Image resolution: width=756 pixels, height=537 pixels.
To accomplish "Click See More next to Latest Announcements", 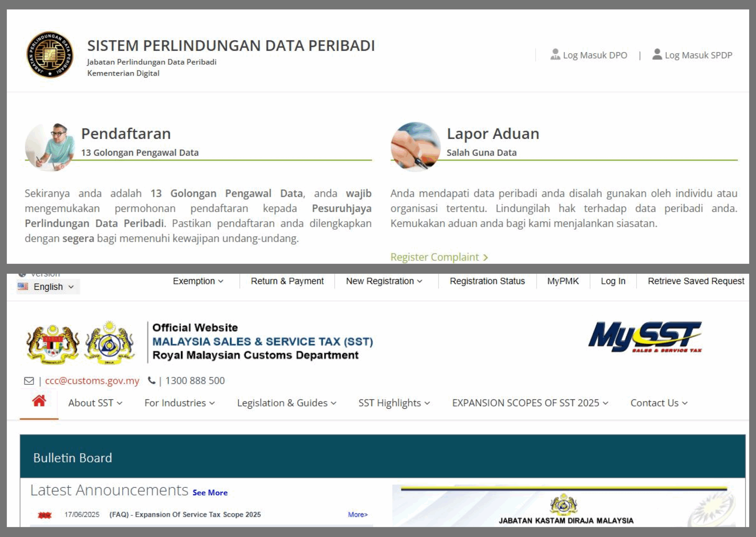I will click(210, 493).
